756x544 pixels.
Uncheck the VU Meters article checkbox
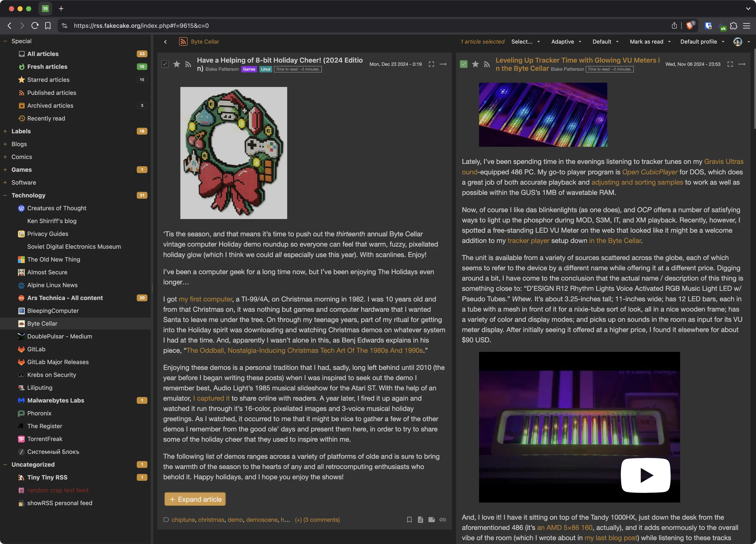[464, 64]
